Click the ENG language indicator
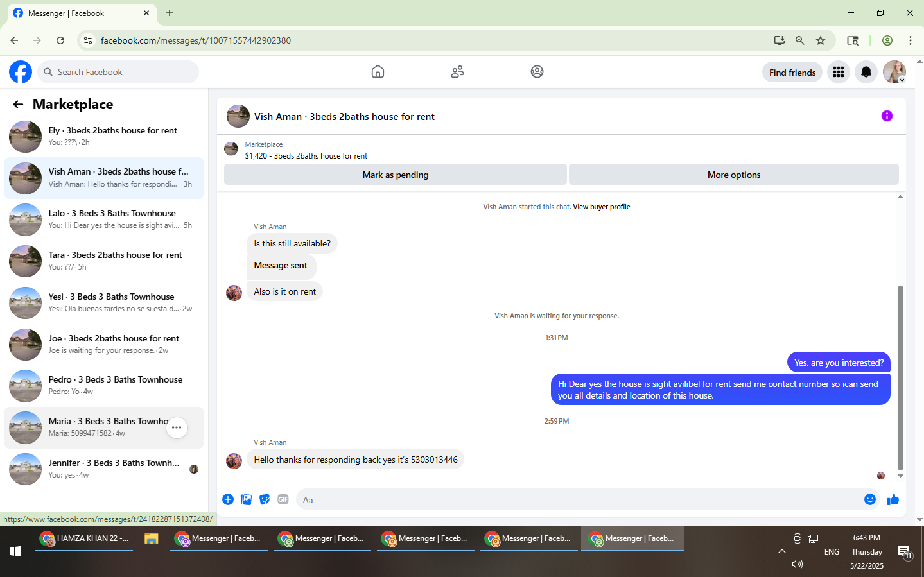 tap(832, 552)
